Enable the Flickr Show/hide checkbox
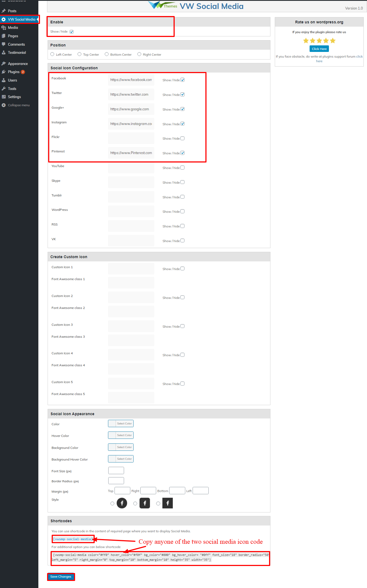 [183, 138]
